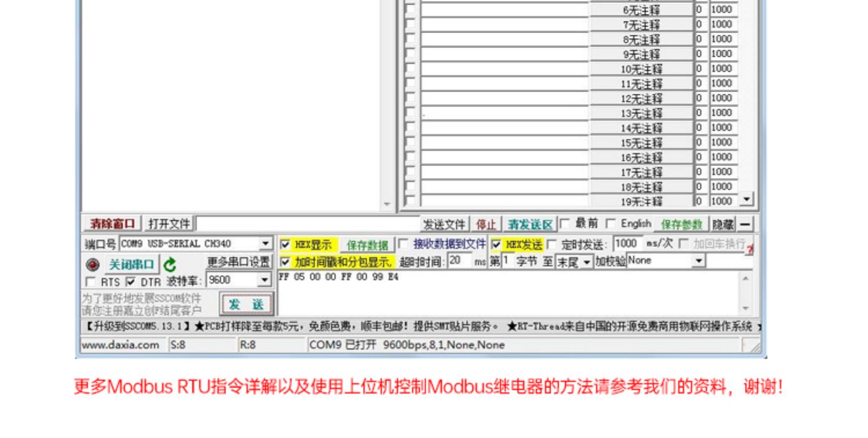The height and width of the screenshot is (438, 868).
Task: Click the 关闭串口 close port button
Action: coord(131,265)
